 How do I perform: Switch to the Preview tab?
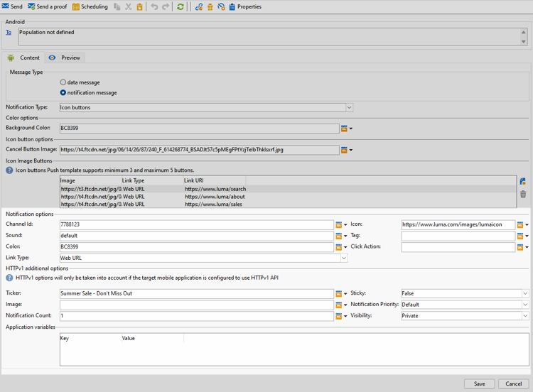pyautogui.click(x=65, y=58)
